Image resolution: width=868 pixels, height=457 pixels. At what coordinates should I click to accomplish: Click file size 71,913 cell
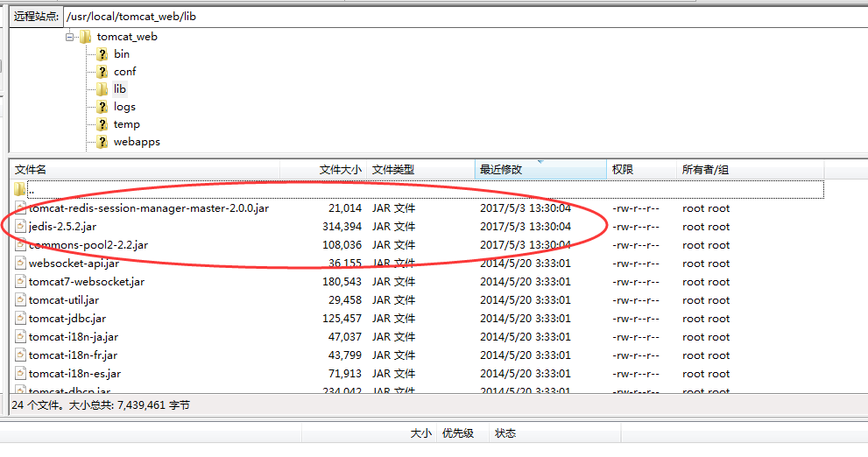345,374
